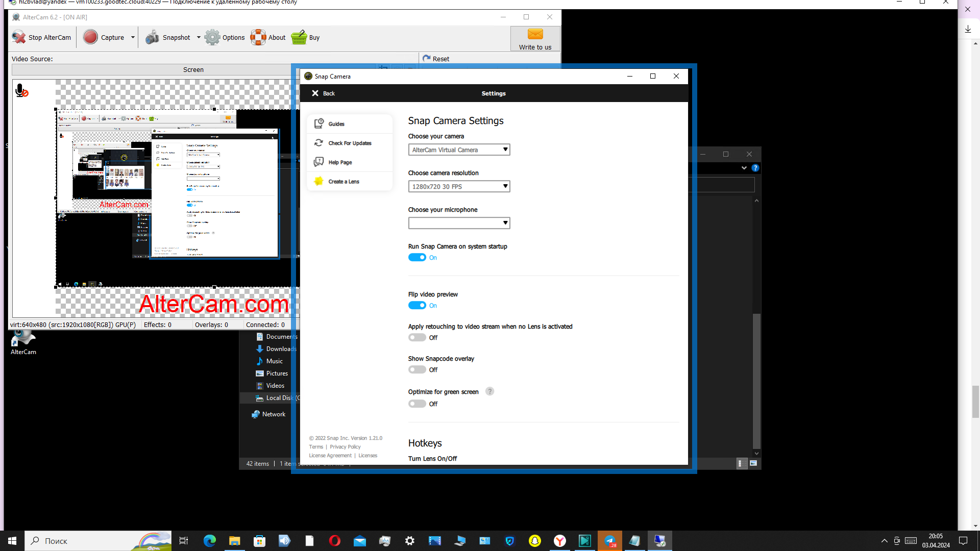The image size is (980, 551).
Task: Take a Snapshot with the camera icon
Action: pyautogui.click(x=152, y=37)
